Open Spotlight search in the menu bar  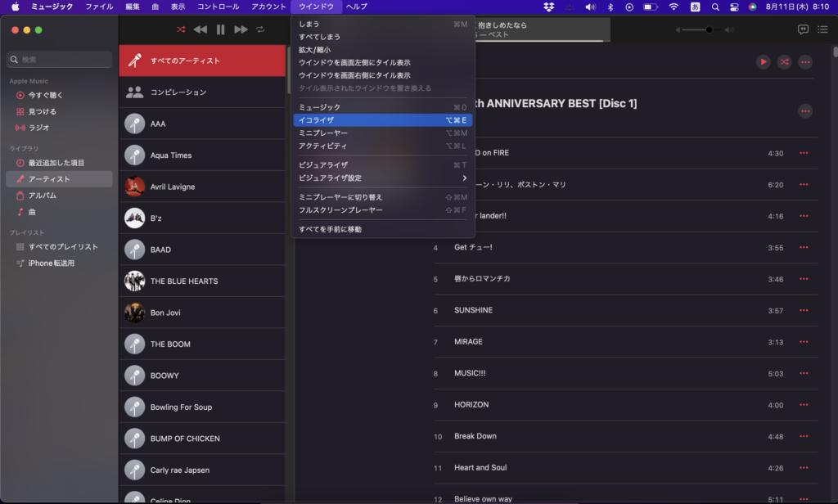click(x=715, y=7)
